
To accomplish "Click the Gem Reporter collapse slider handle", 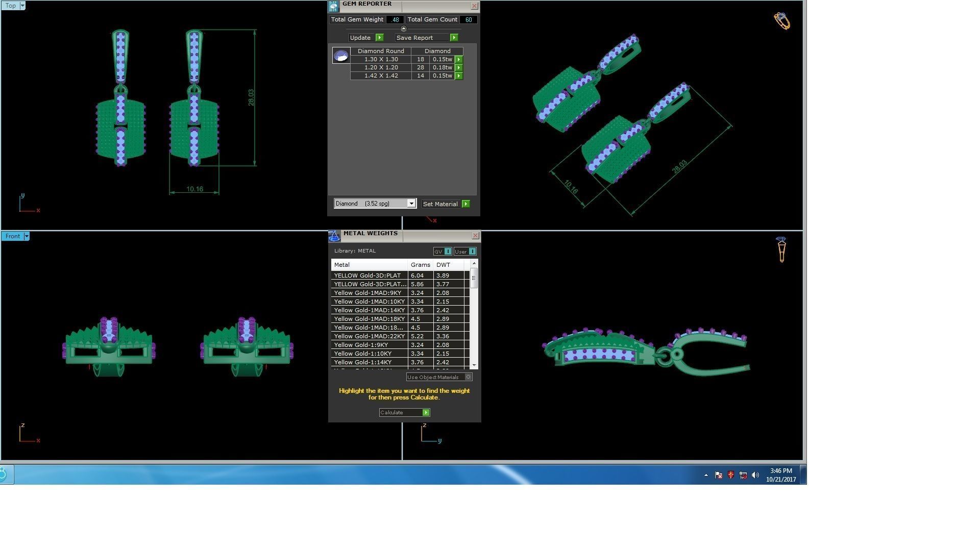I will (404, 29).
